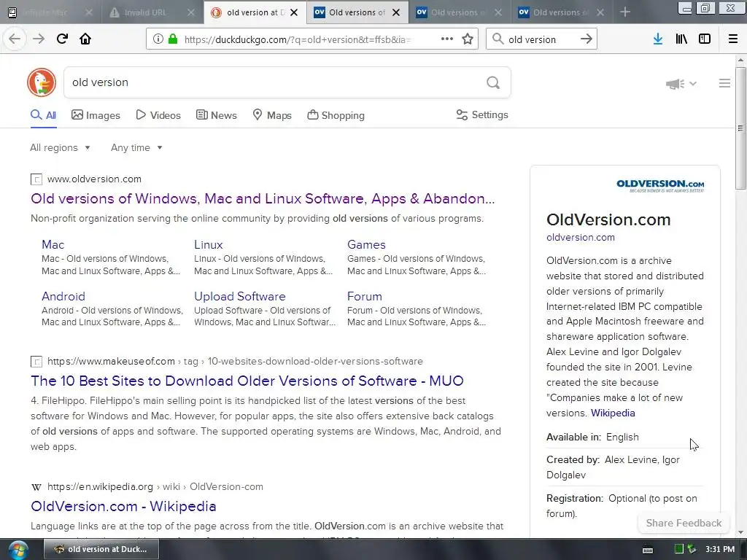Click the Share Feedback button
Viewport: 747px width, 560px height.
(x=684, y=523)
